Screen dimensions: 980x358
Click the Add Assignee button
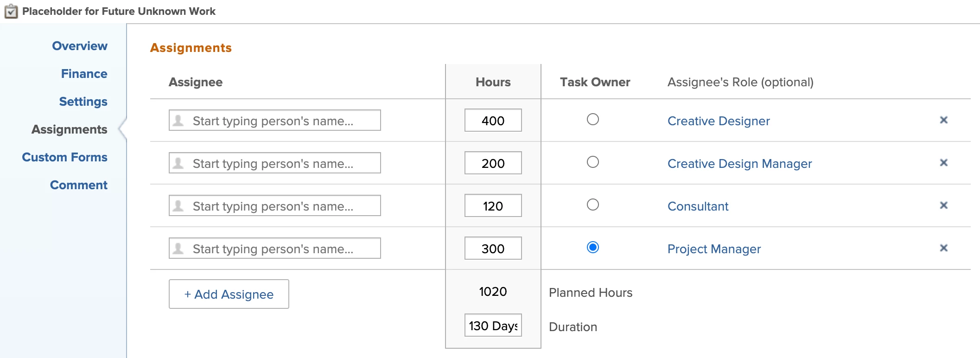click(x=229, y=294)
